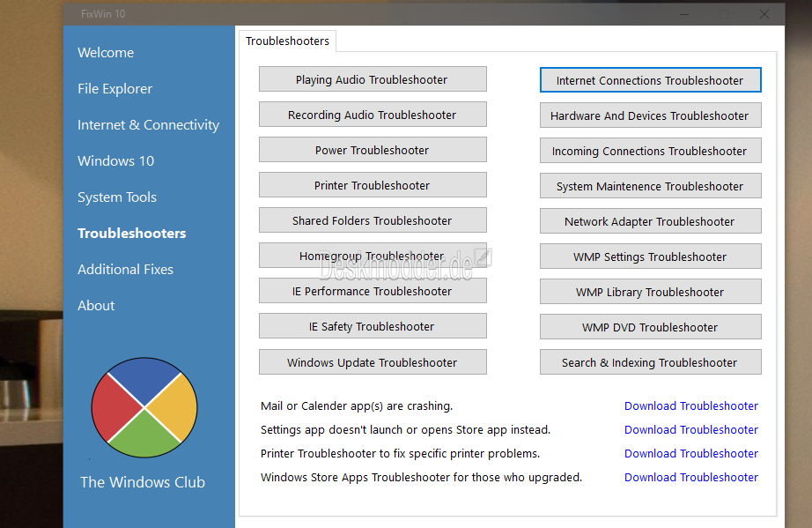Select the Troubleshooters tab header
Viewport: 812px width, 528px height.
[287, 41]
